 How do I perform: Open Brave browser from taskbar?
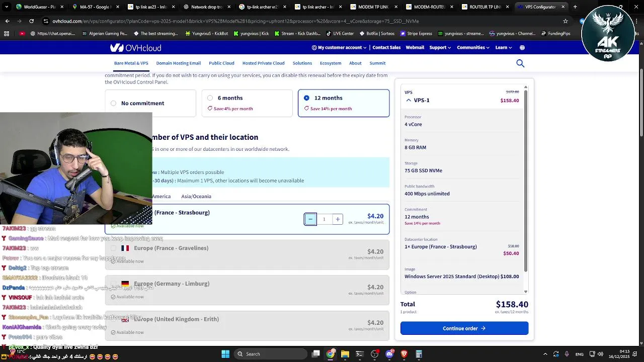404,354
